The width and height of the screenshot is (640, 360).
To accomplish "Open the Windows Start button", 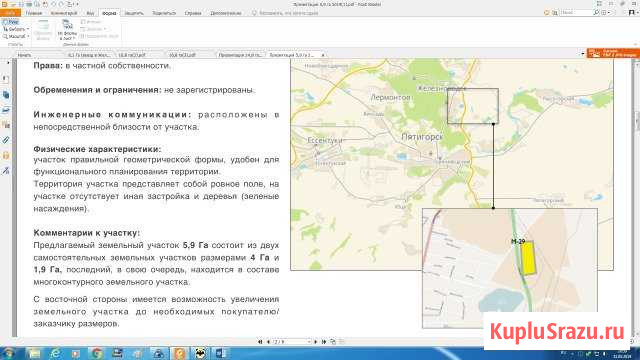I will point(8,353).
